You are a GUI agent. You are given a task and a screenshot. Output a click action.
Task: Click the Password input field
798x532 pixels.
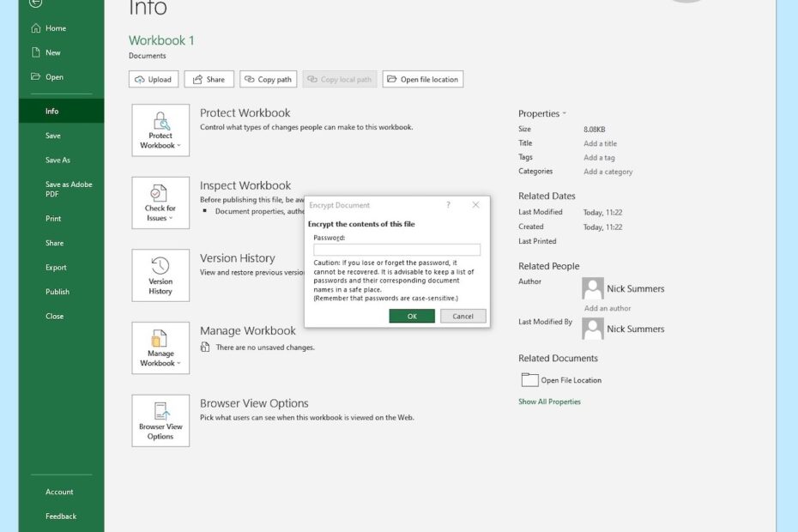coord(397,250)
